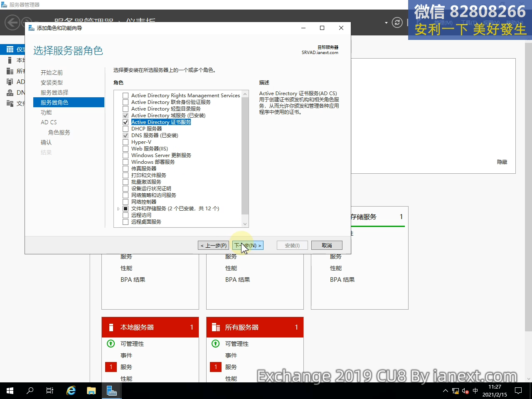Enable 批量激活服务 role
Screen dimensions: 532x399
pos(126,182)
